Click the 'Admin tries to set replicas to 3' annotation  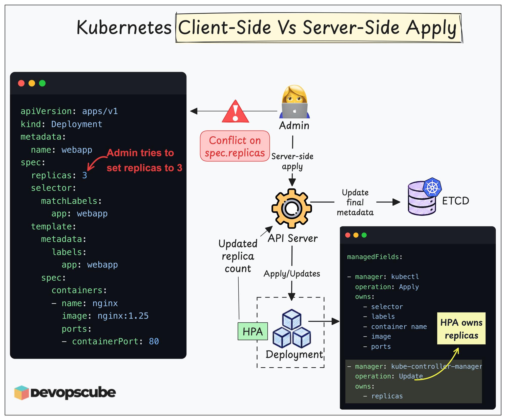[x=144, y=160]
